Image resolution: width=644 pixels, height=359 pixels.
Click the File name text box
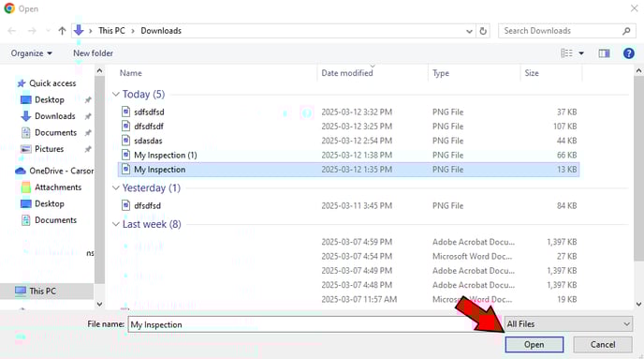pos(315,324)
